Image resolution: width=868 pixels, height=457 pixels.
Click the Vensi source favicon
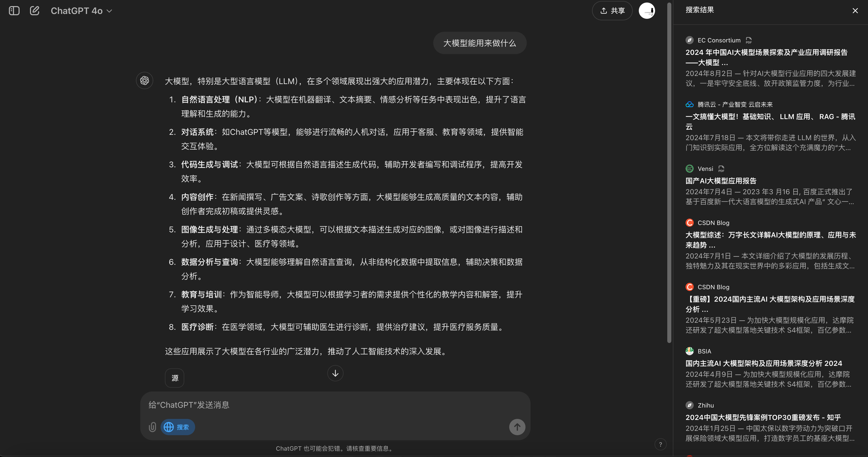[x=689, y=168]
